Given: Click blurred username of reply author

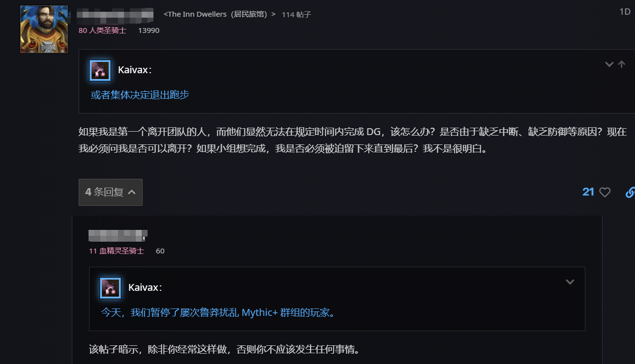Looking at the screenshot, I should (118, 235).
